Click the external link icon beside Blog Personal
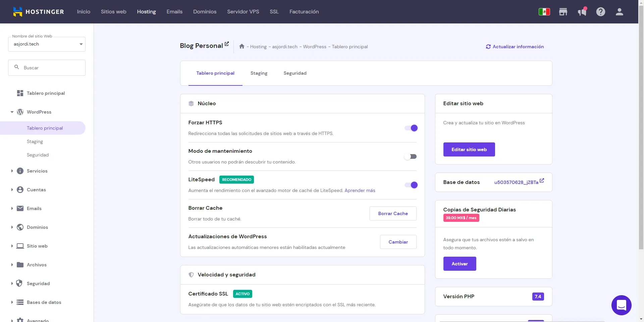 point(227,44)
